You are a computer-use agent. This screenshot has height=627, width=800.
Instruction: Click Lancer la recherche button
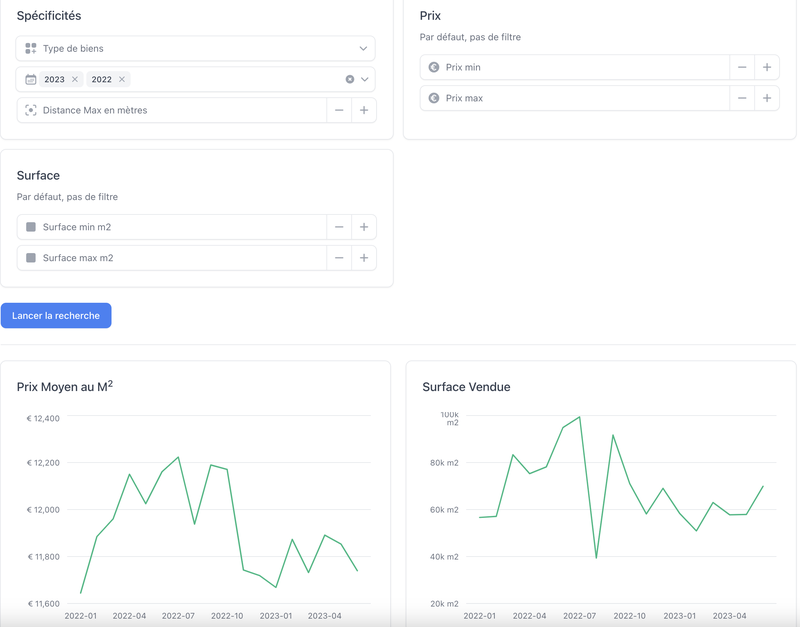click(x=56, y=315)
